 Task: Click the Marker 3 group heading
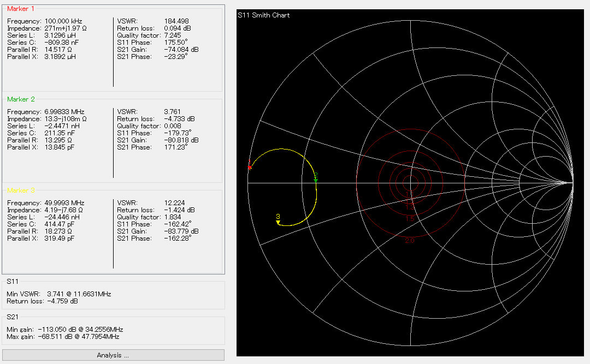pos(21,190)
